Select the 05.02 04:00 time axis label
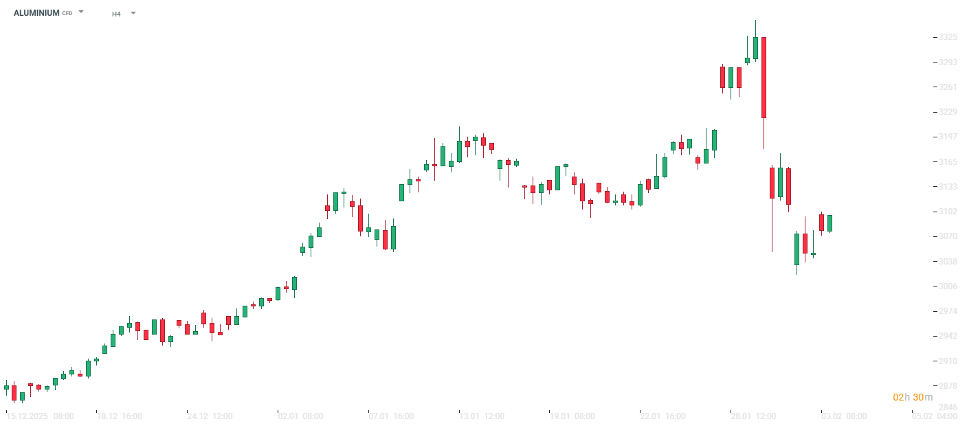This screenshot has width=980, height=428. [935, 416]
